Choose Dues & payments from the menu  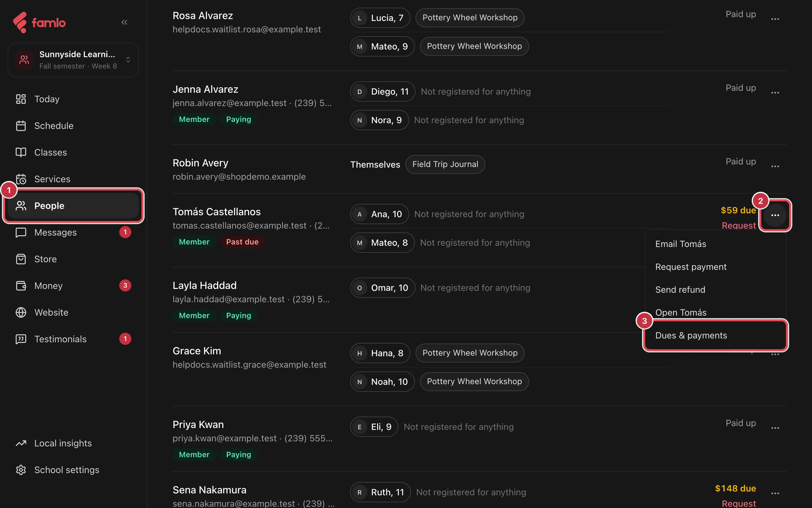715,335
